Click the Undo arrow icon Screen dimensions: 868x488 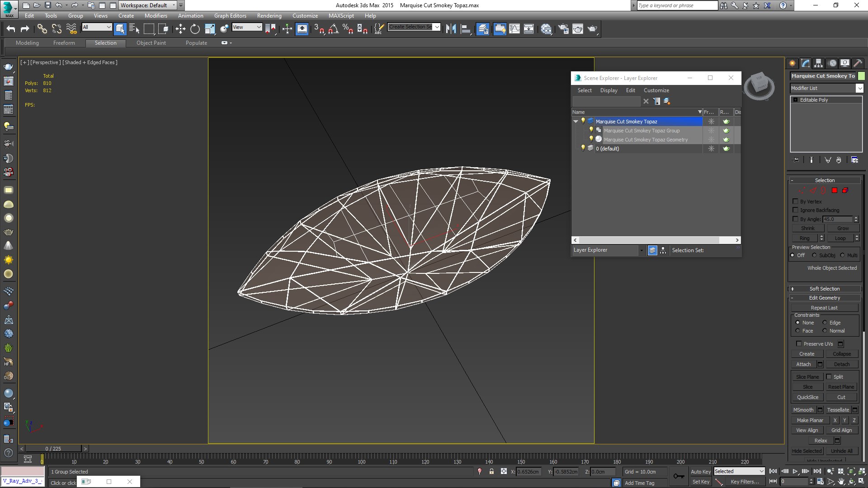coord(11,29)
